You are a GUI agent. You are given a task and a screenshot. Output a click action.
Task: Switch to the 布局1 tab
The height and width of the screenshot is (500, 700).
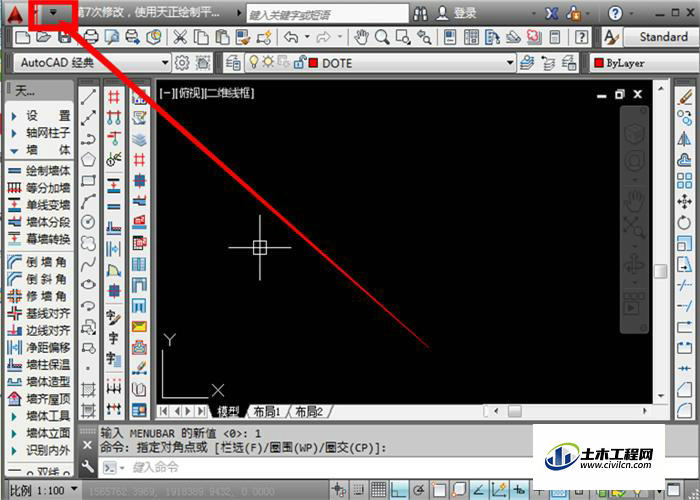click(x=267, y=411)
